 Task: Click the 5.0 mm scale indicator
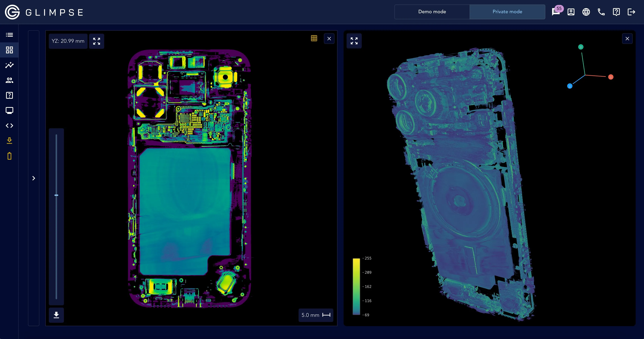pos(316,315)
